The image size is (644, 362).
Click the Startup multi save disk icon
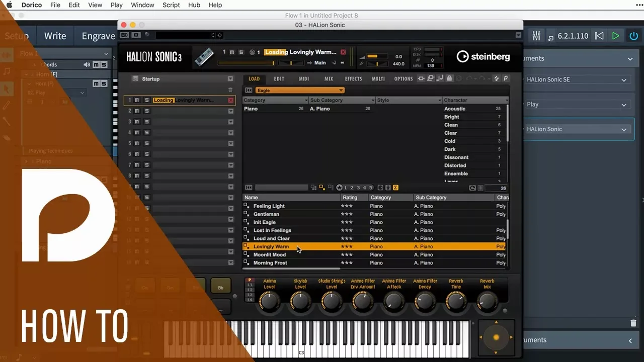pyautogui.click(x=135, y=79)
